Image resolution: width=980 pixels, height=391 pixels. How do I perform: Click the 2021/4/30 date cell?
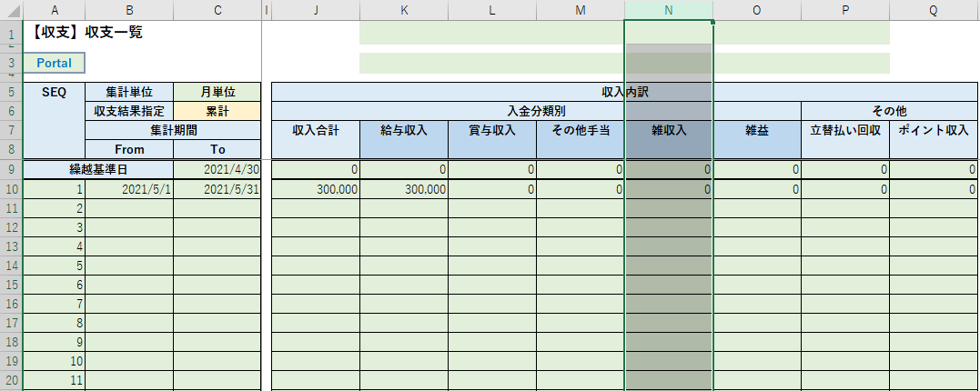tap(217, 169)
